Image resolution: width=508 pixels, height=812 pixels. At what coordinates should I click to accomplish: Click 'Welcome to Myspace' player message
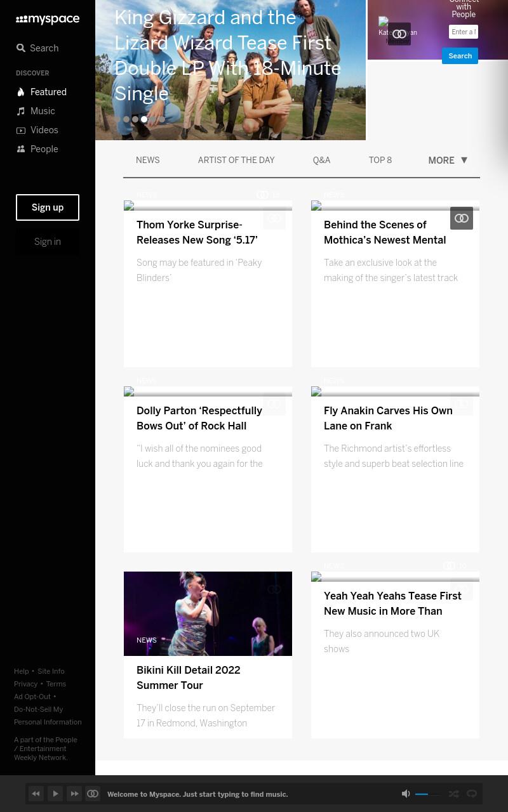point(197,794)
